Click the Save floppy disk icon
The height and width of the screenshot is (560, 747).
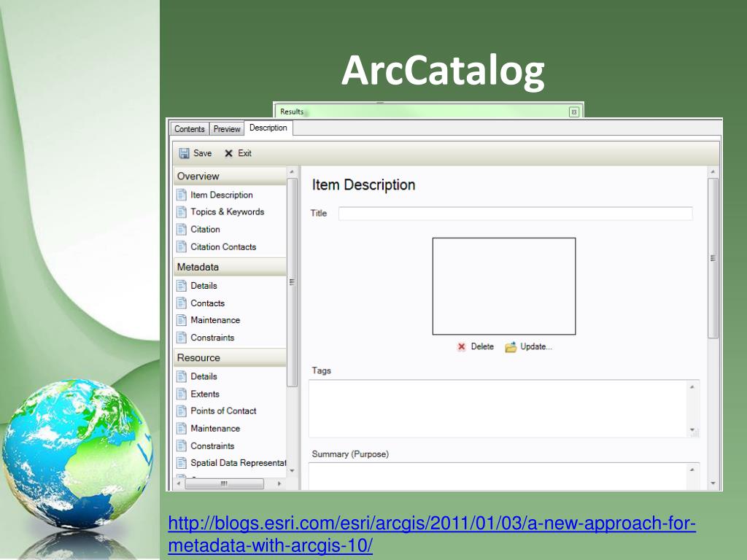coord(184,153)
